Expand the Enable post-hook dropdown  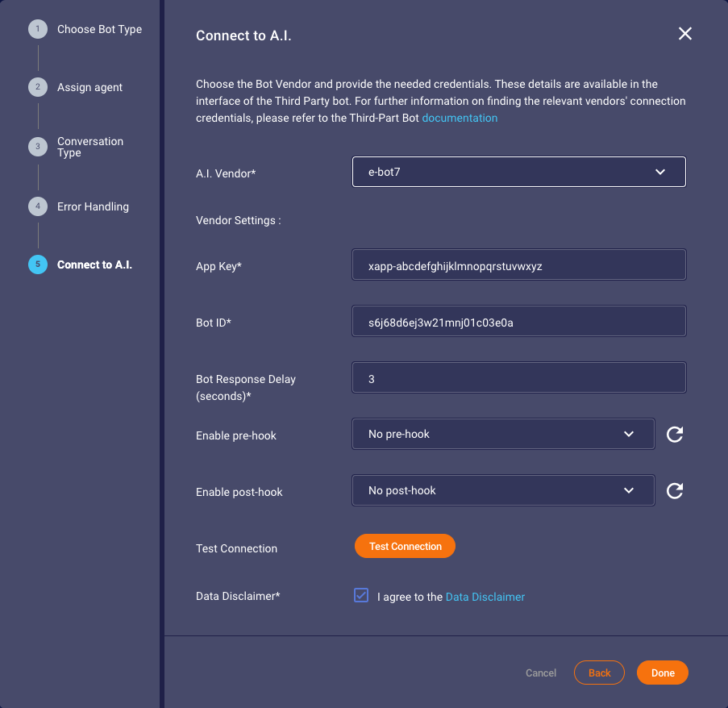coord(503,491)
